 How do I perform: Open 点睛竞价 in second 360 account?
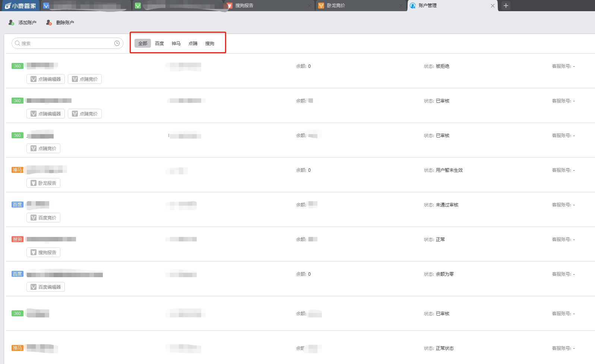pos(85,114)
